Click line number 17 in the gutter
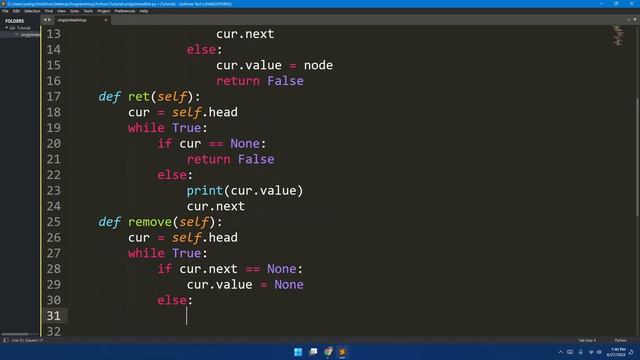 (x=53, y=97)
